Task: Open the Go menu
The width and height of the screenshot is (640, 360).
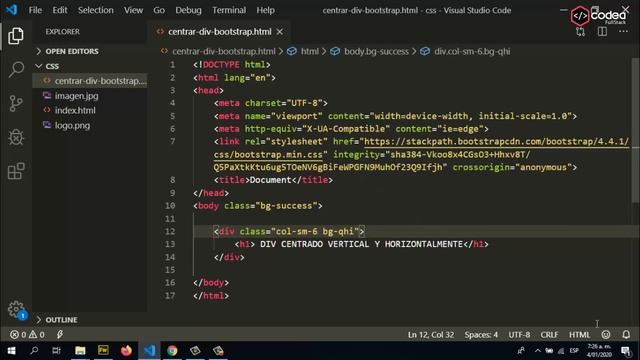Action: (159, 10)
